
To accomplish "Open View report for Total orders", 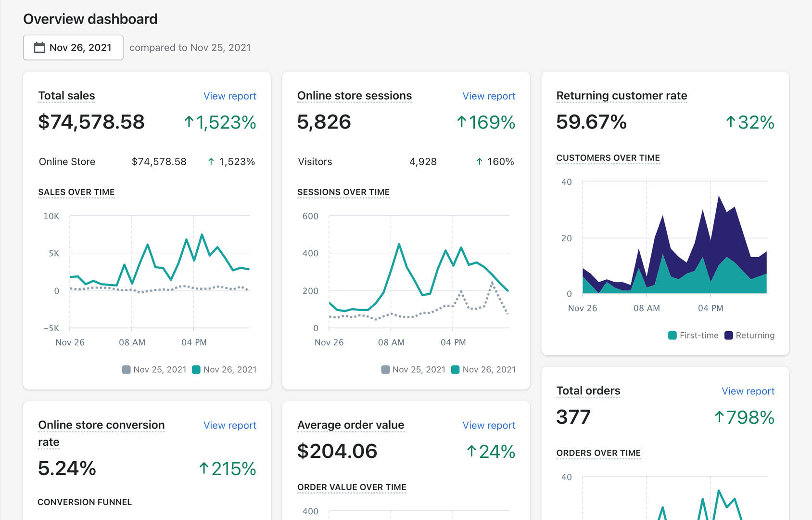I will [748, 391].
